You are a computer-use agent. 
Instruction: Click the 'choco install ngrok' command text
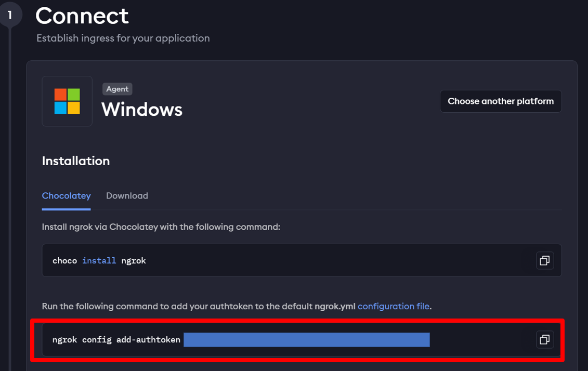[x=99, y=260]
